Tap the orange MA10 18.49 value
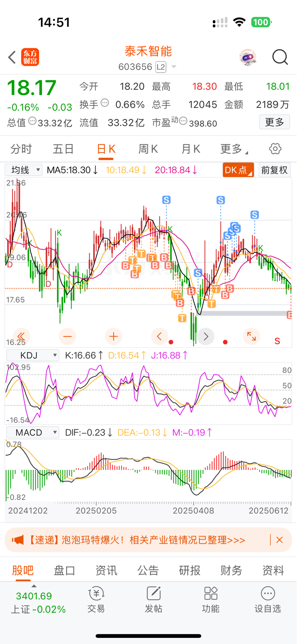Viewport: 297px width, 644px height. (x=126, y=170)
